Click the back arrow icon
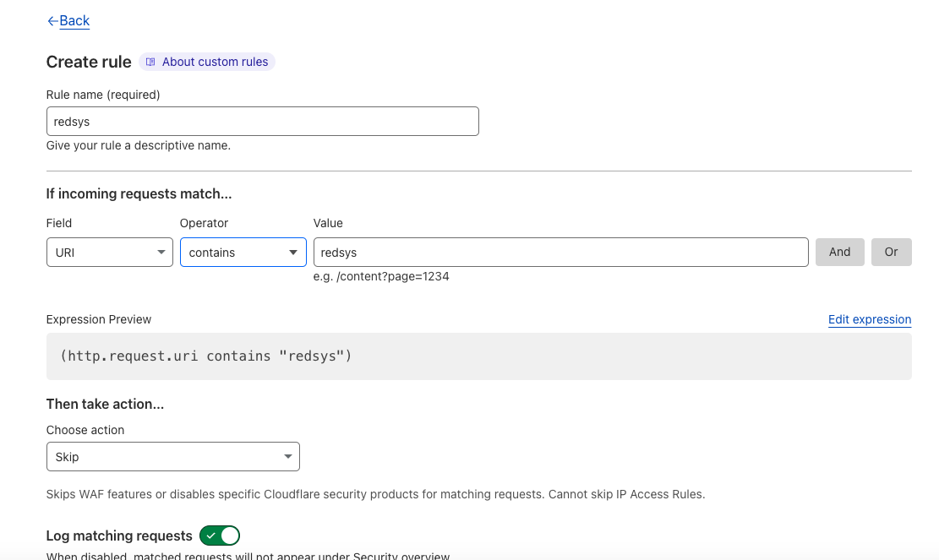Viewport: 939px width, 560px height. click(x=52, y=21)
